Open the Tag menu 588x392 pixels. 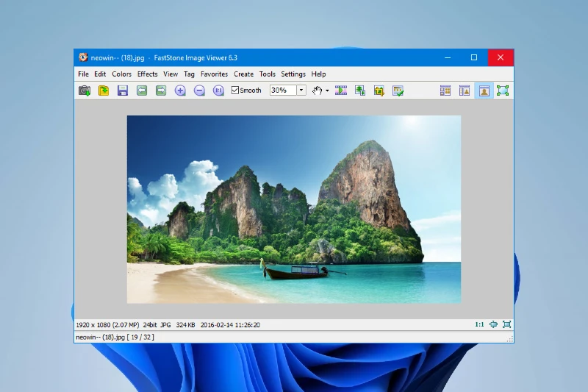pyautogui.click(x=189, y=74)
